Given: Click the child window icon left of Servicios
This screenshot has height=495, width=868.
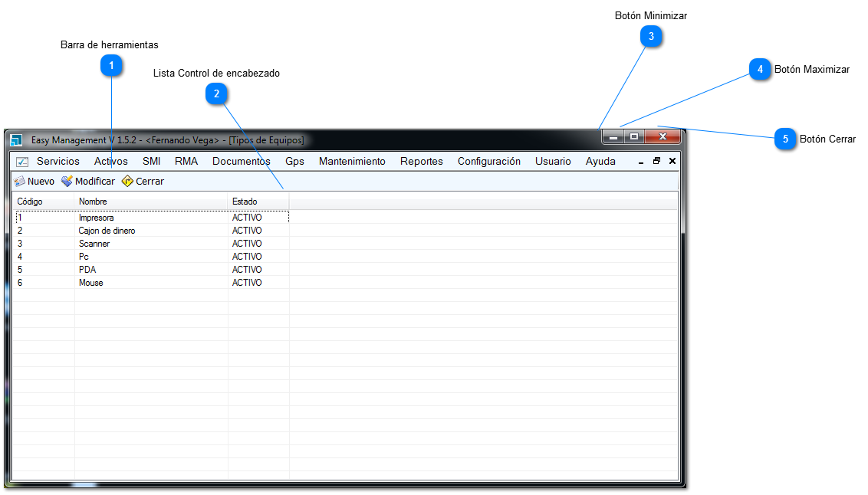Looking at the screenshot, I should pyautogui.click(x=22, y=162).
